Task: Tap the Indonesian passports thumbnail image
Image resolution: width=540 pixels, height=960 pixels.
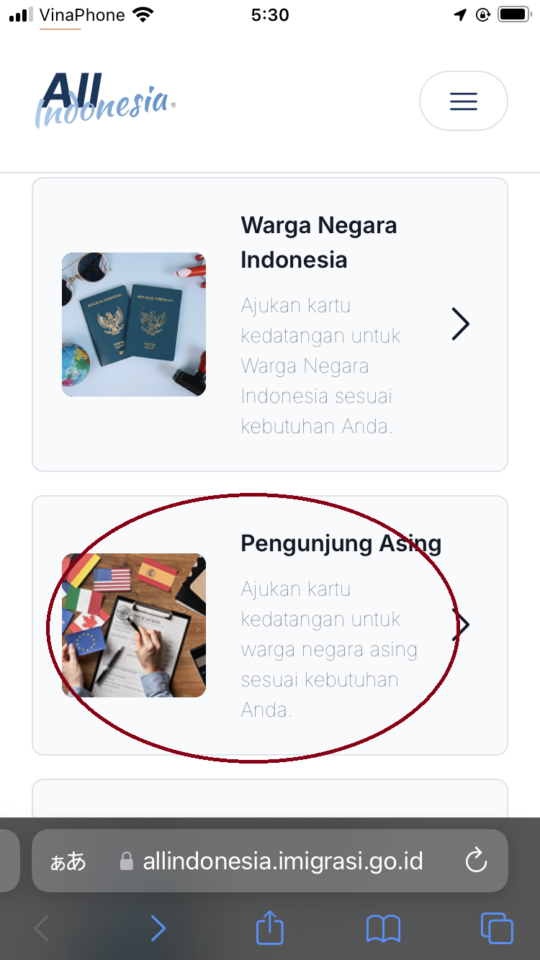Action: coord(133,324)
